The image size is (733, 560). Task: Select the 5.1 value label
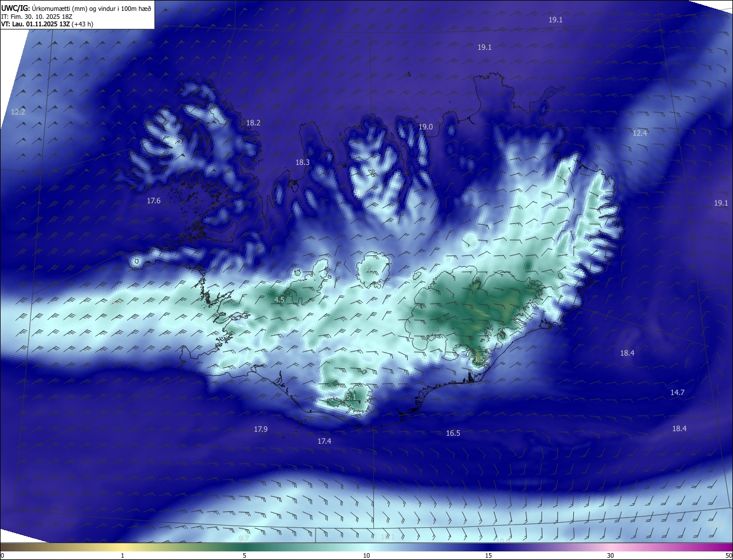tap(351, 396)
